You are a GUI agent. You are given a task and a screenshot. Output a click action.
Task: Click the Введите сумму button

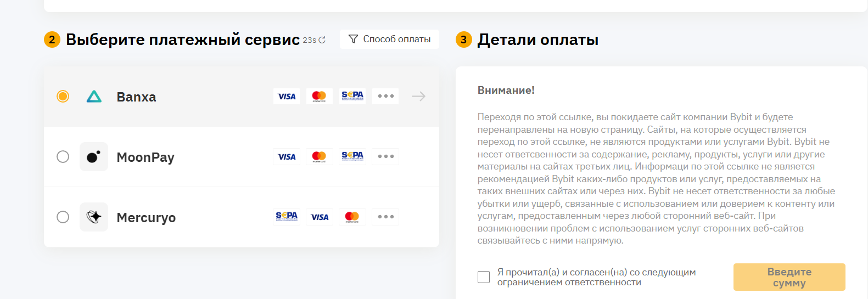(789, 277)
